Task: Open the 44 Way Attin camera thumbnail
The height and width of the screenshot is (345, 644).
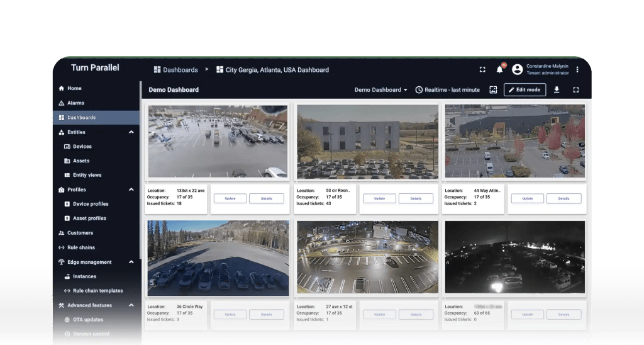Action: 515,141
